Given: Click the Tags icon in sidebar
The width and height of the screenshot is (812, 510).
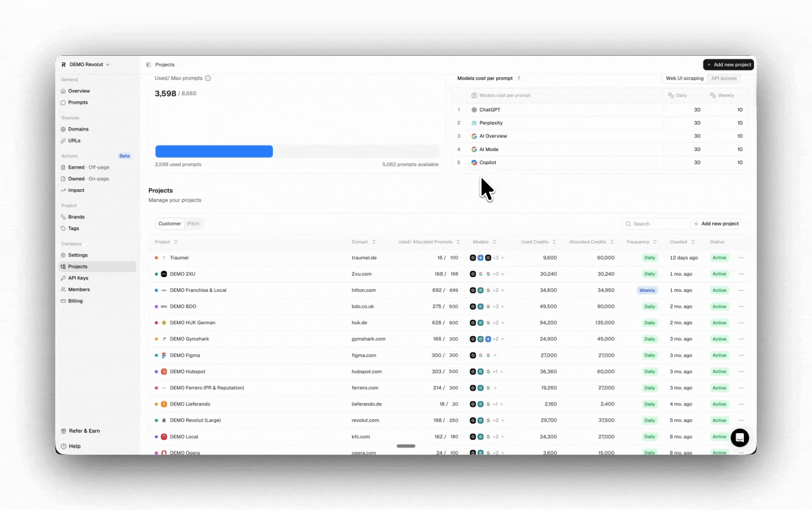Looking at the screenshot, I should click(x=63, y=229).
